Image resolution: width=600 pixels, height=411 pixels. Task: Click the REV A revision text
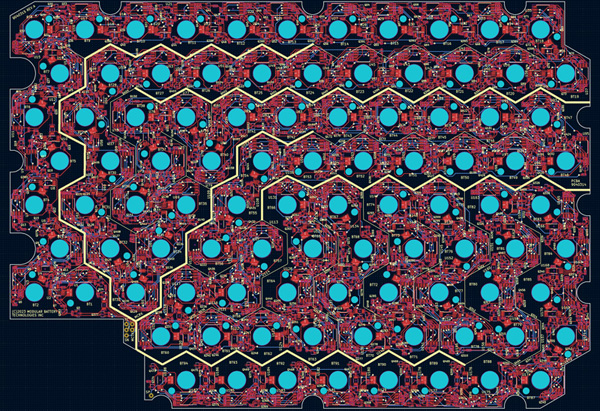[x=24, y=10]
